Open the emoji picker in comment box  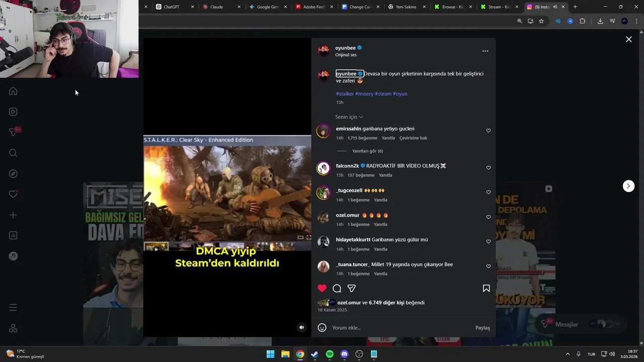pos(322,328)
